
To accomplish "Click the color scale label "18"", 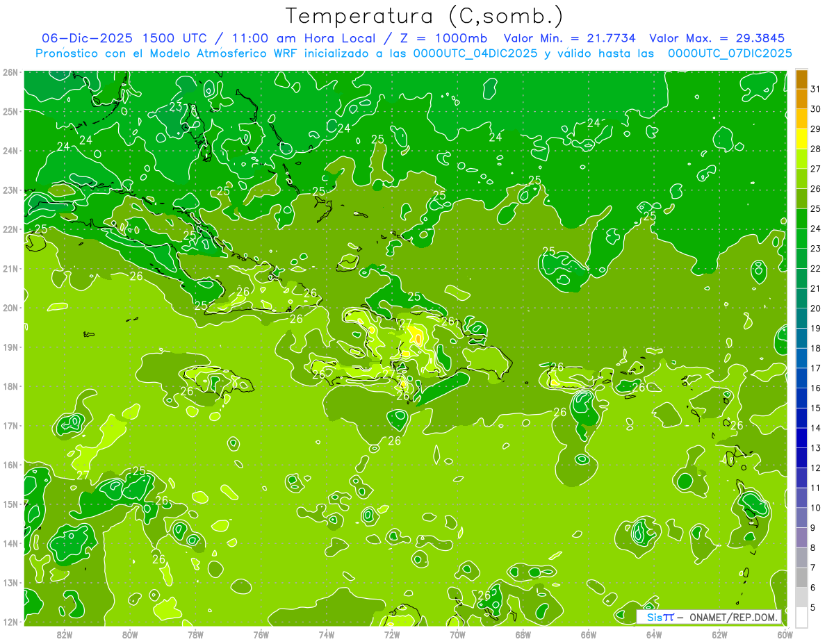I will [x=816, y=348].
